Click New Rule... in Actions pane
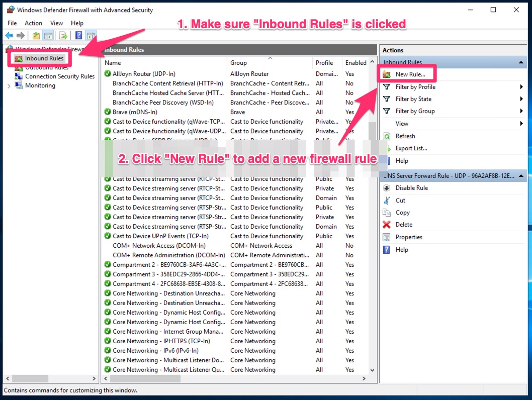The height and width of the screenshot is (400, 532). click(410, 74)
